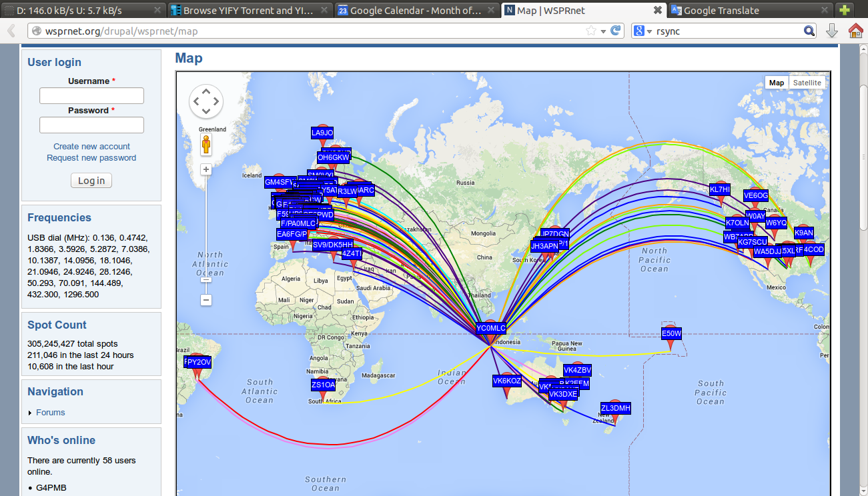The width and height of the screenshot is (868, 496).
Task: Switch to the Google Translate tab
Action: click(749, 10)
